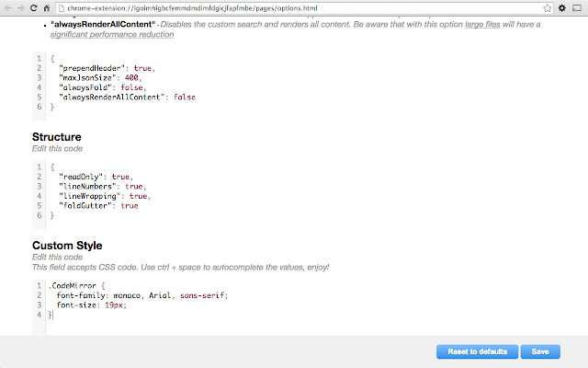Click the "alwaysRenderAllContent" option name
The width and height of the screenshot is (588, 368).
pos(103,25)
